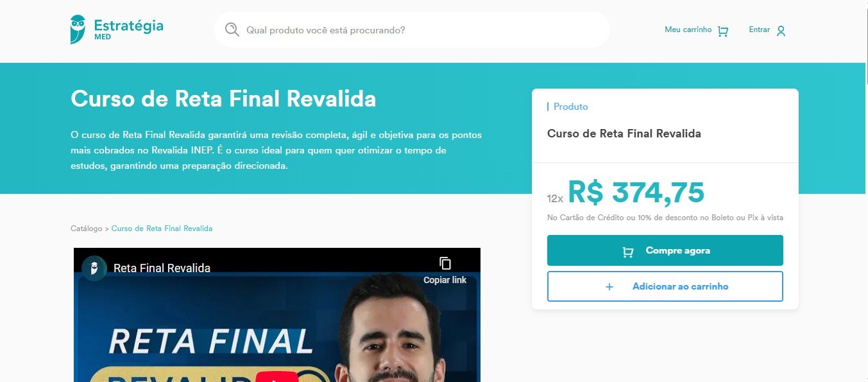868x382 pixels.
Task: Click the Reta Final Revalida video title
Action: coord(162,268)
